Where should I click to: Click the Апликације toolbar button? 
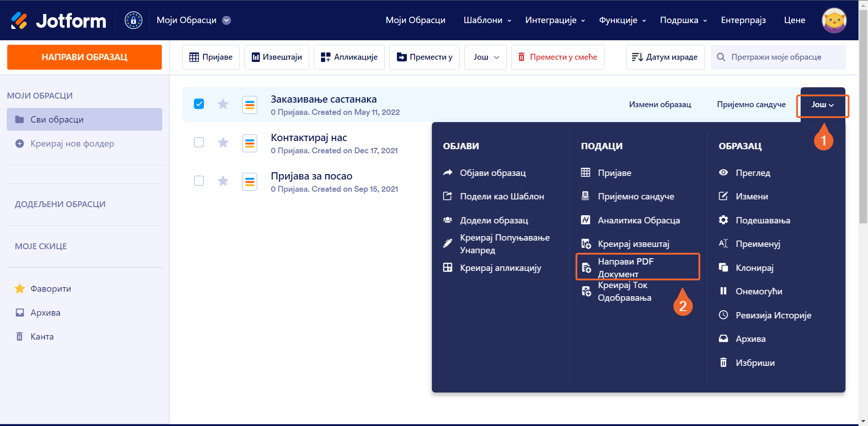pos(349,57)
